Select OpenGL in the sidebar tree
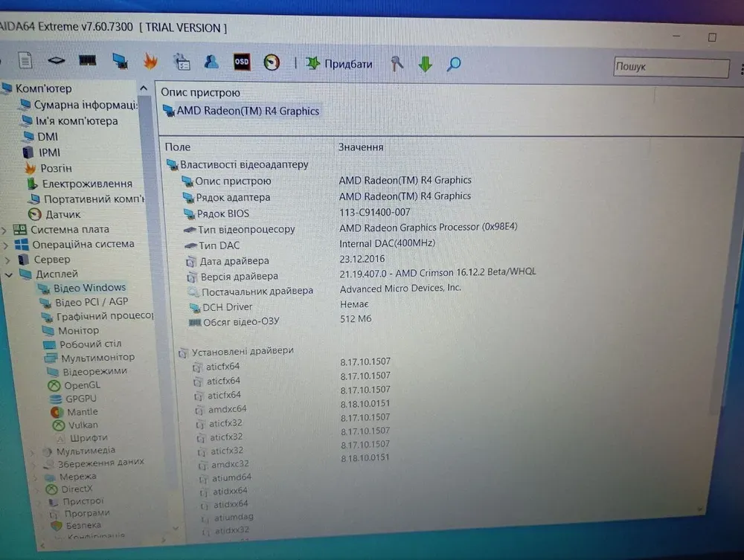 pyautogui.click(x=81, y=385)
